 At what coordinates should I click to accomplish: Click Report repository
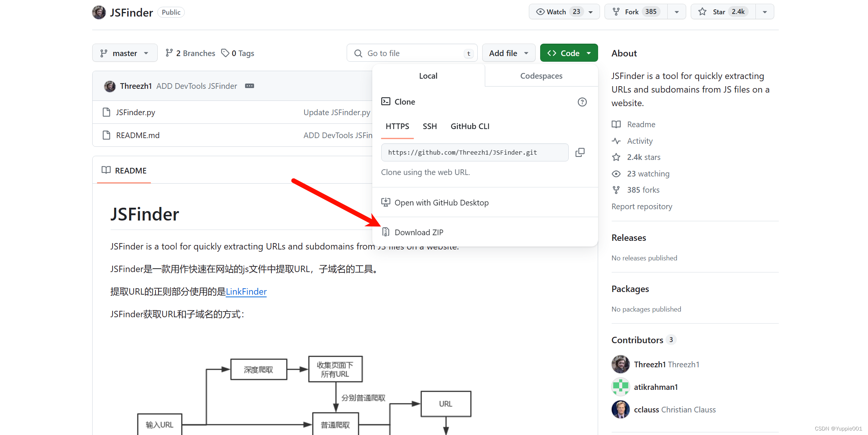(641, 206)
